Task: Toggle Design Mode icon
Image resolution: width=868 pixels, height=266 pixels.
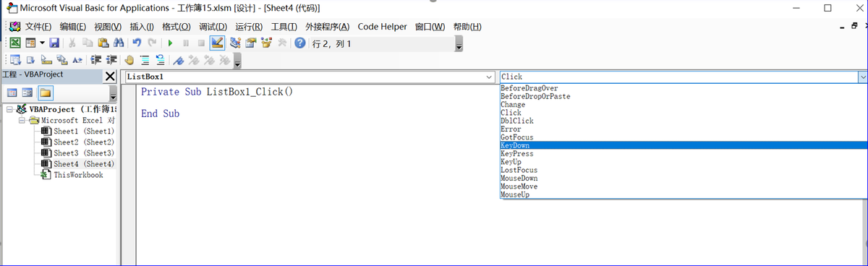Action: tap(217, 43)
